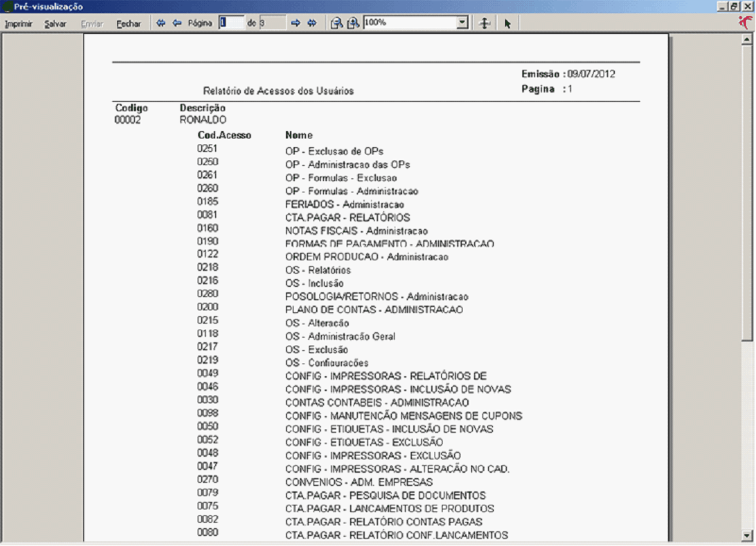Click the vertical scrollbar down arrow
The width and height of the screenshot is (756, 546).
point(746,534)
